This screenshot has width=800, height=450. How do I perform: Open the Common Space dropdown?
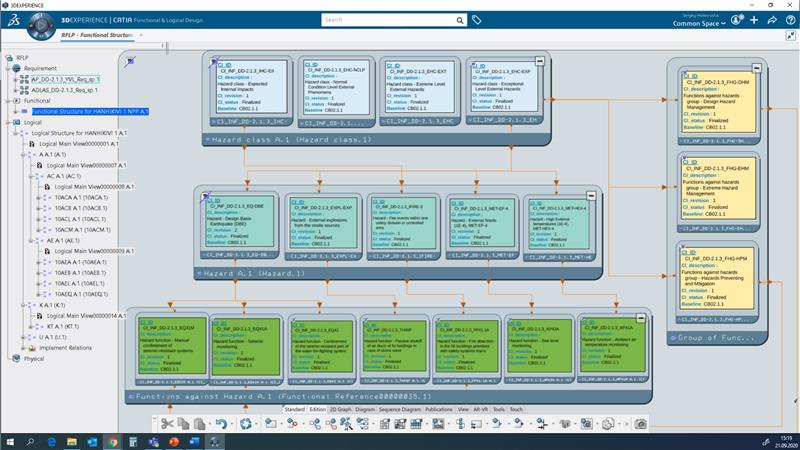pos(699,23)
